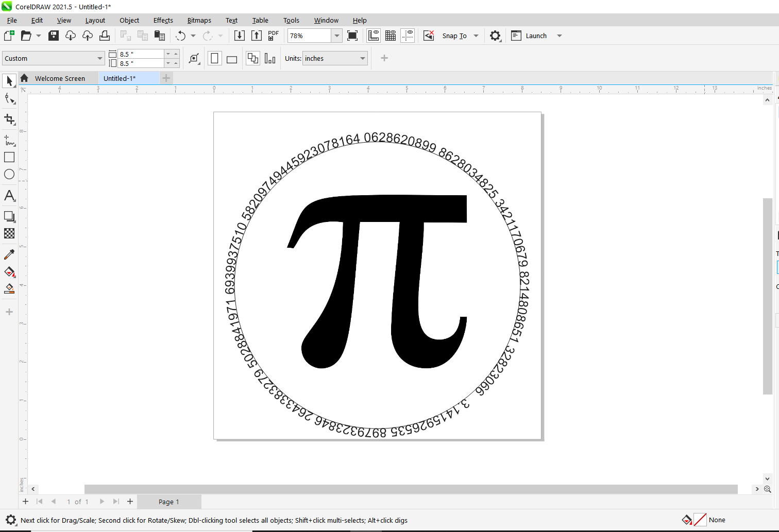Select the Text tool
779x532 pixels.
[x=9, y=196]
